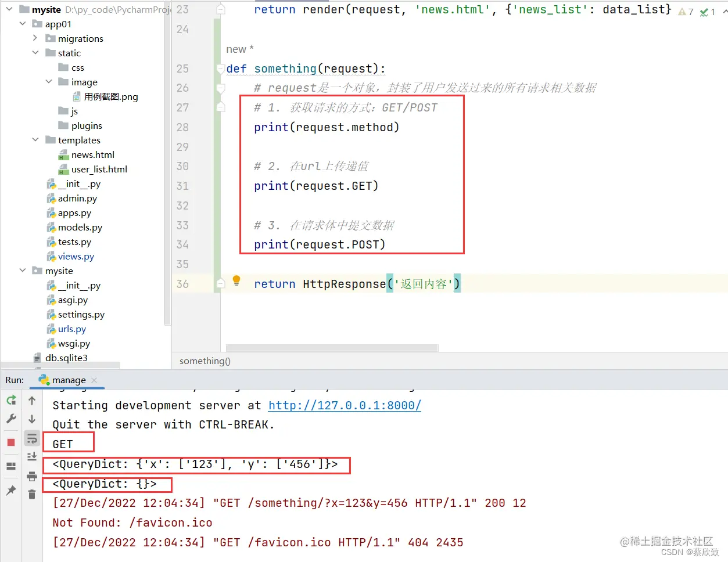
Task: Click the return HttpResponse line
Action: 357,284
